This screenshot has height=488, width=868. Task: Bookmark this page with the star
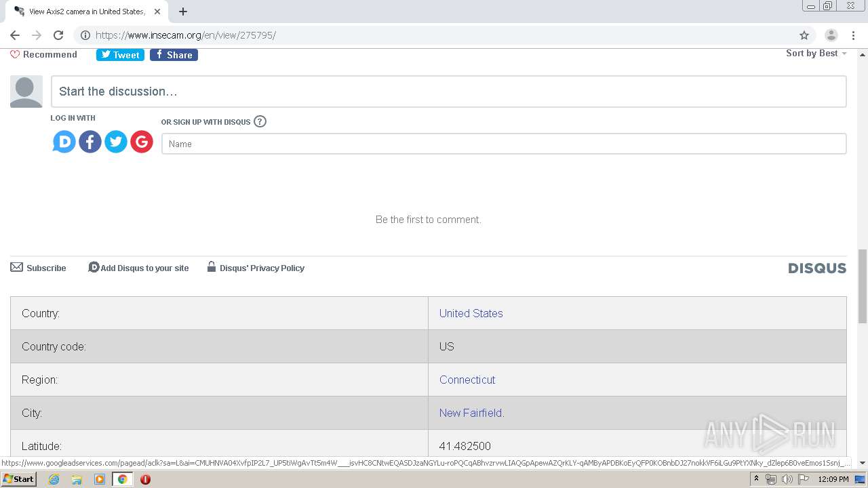click(804, 35)
